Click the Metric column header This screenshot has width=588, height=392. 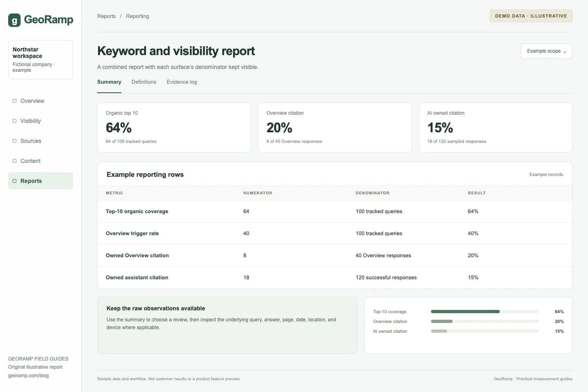114,193
